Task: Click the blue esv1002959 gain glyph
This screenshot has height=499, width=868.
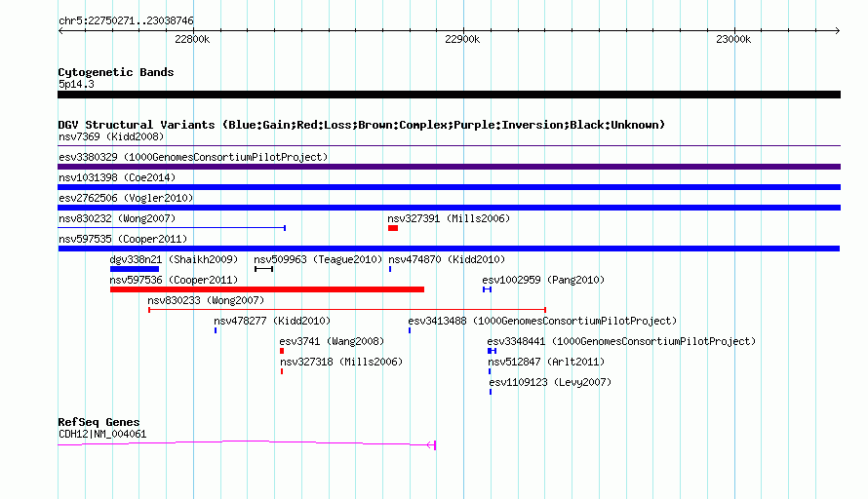Action: [487, 289]
